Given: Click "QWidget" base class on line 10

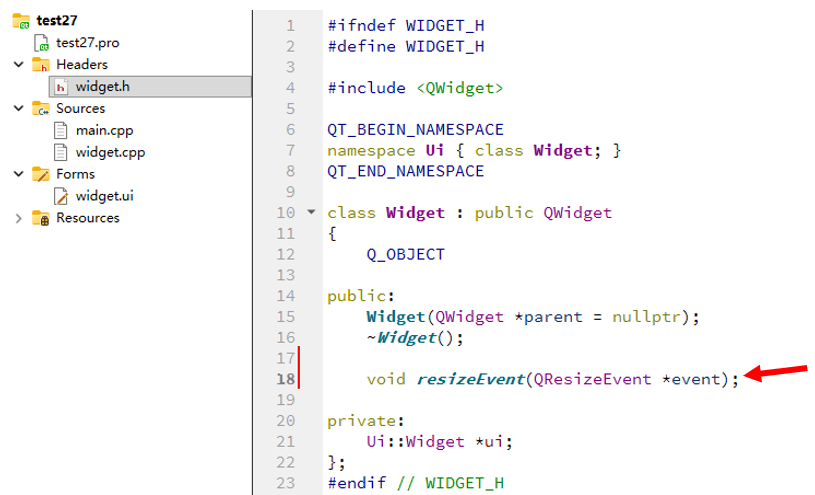Looking at the screenshot, I should [x=577, y=213].
